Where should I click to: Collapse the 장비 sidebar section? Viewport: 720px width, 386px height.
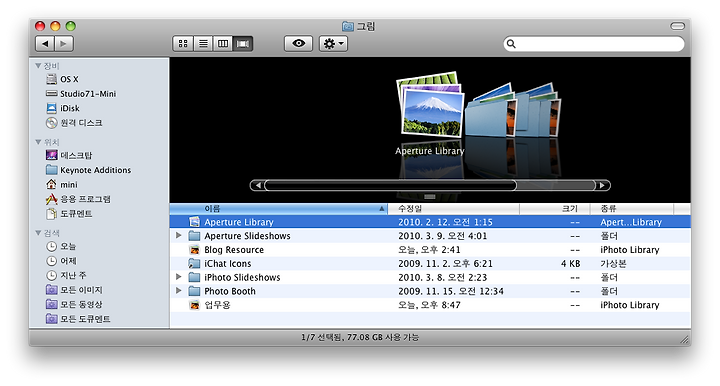[39, 66]
